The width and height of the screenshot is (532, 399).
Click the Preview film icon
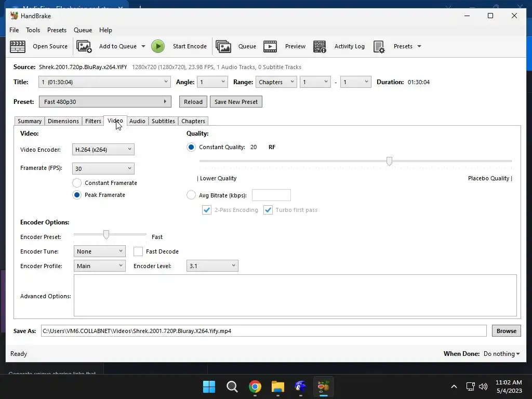click(270, 46)
